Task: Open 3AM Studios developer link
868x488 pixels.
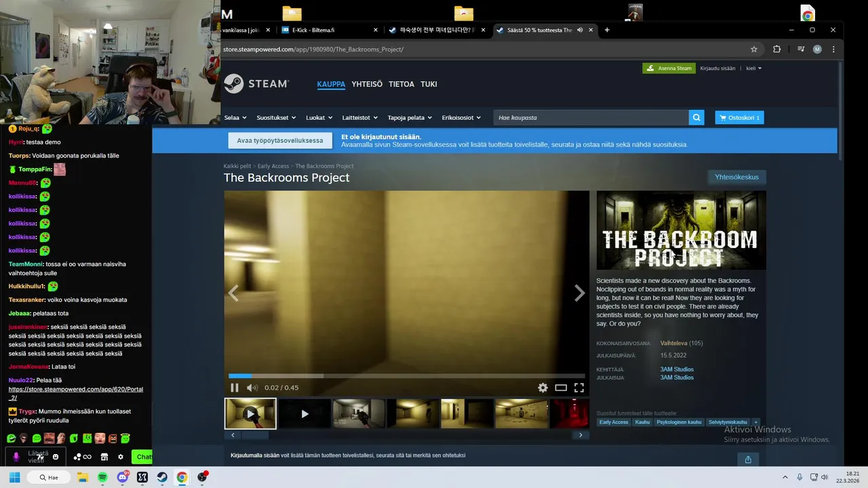Action: (677, 369)
